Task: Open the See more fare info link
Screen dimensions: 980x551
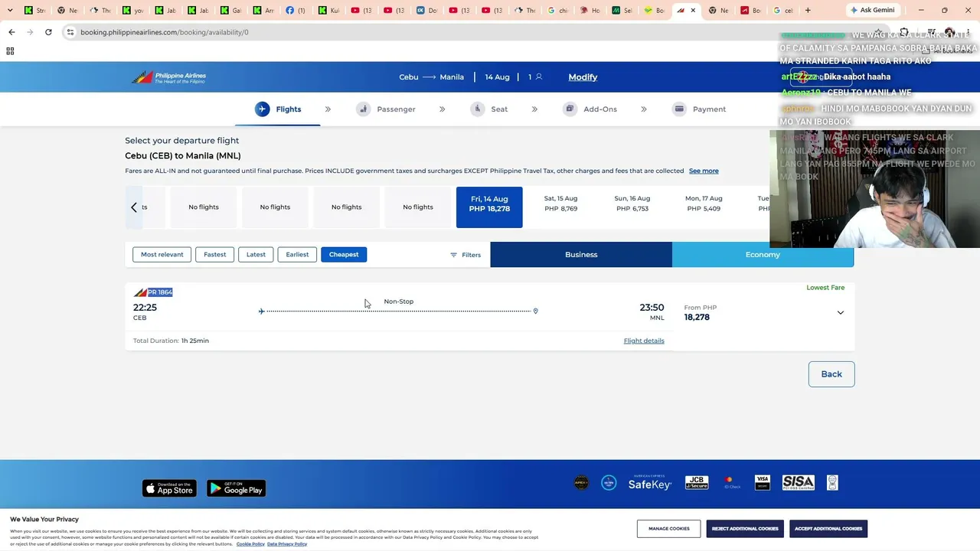Action: (704, 171)
